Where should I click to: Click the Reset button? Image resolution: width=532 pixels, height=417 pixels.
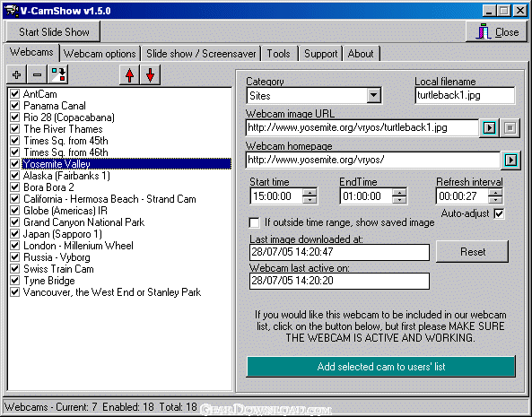pyautogui.click(x=472, y=252)
